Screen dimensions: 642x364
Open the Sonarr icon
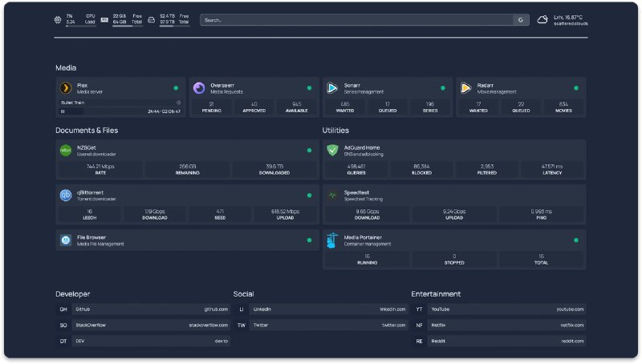(x=332, y=88)
